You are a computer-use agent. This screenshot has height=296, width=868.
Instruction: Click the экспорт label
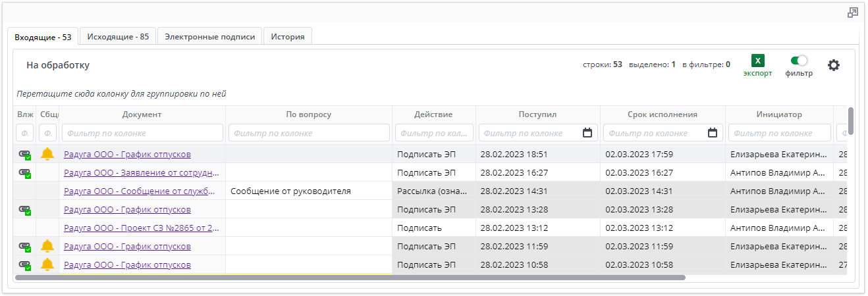click(x=758, y=74)
